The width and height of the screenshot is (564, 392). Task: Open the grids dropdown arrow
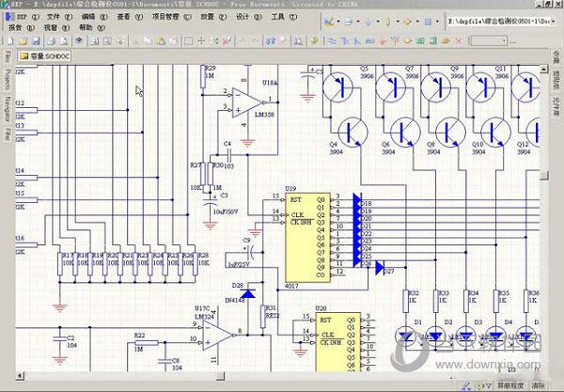[437, 22]
